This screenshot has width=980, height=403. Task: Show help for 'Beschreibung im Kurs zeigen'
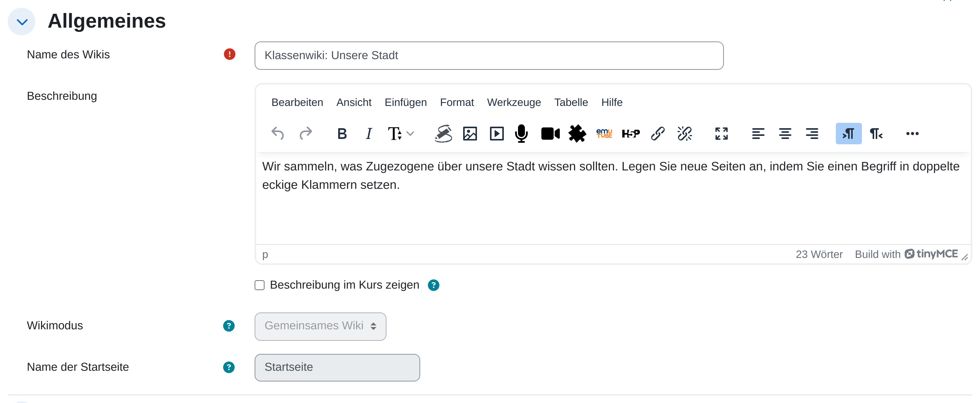pyautogui.click(x=433, y=285)
